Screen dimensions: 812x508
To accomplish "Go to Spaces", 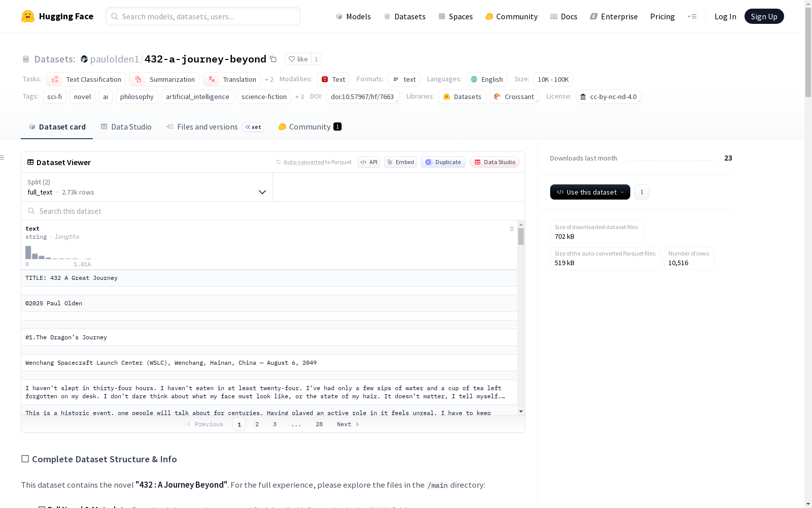I will (456, 16).
